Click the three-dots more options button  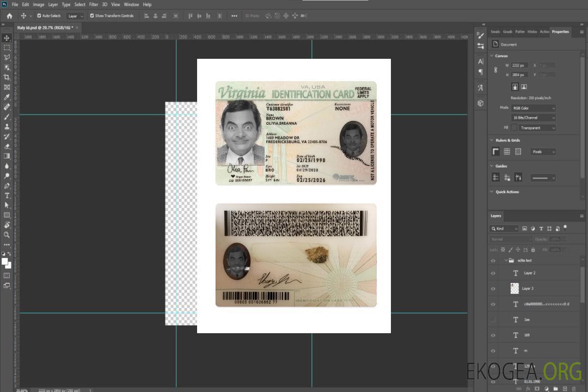click(x=234, y=16)
